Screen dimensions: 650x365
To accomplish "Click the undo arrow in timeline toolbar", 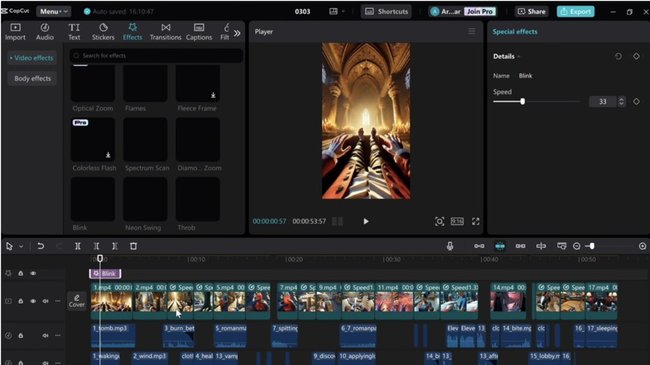I will (x=40, y=246).
